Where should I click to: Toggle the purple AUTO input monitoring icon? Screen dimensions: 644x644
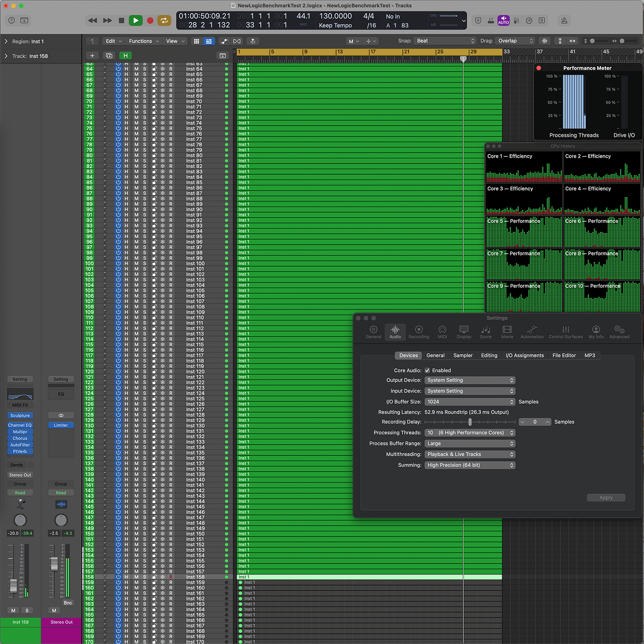[503, 20]
